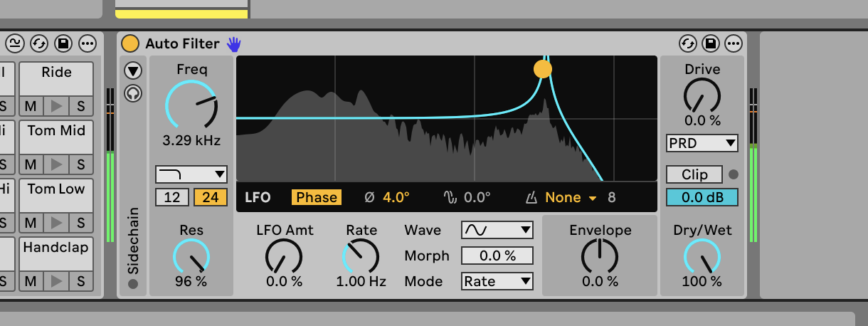Image resolution: width=868 pixels, height=326 pixels.
Task: Preview play the Tom Low pad
Action: 55,223
